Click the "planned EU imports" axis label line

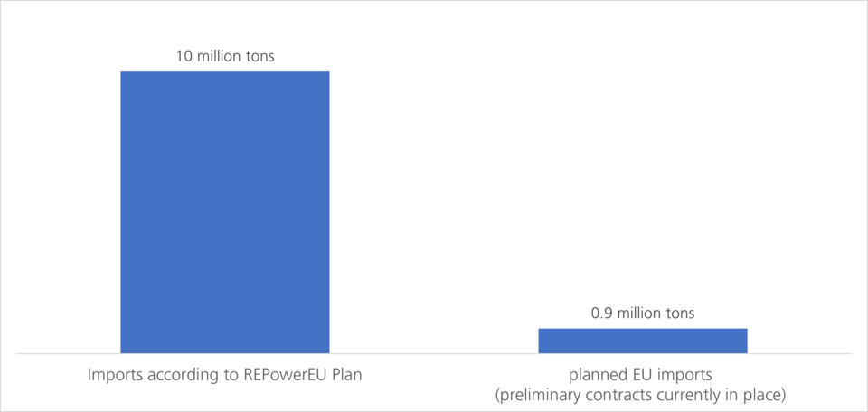pos(643,375)
